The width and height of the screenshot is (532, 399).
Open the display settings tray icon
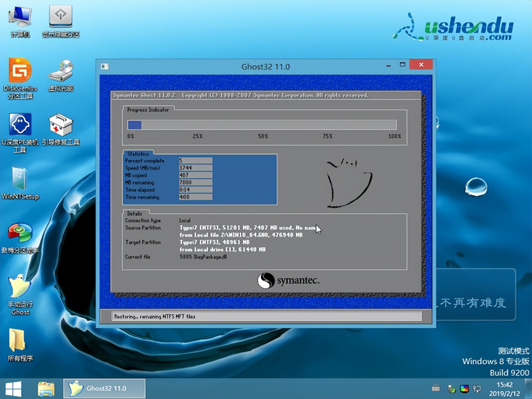464,389
